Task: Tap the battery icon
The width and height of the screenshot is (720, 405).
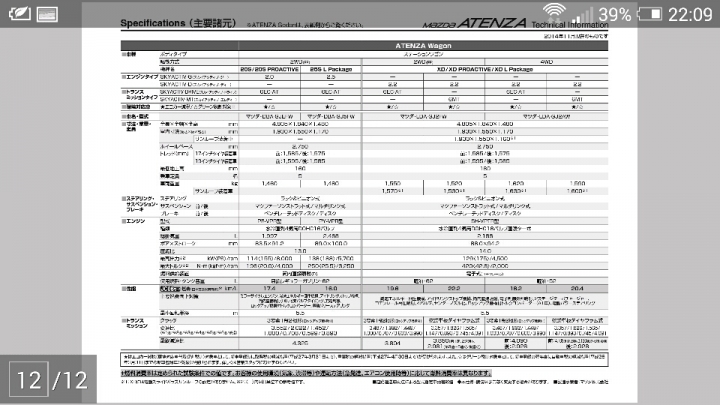Action: pyautogui.click(x=650, y=14)
